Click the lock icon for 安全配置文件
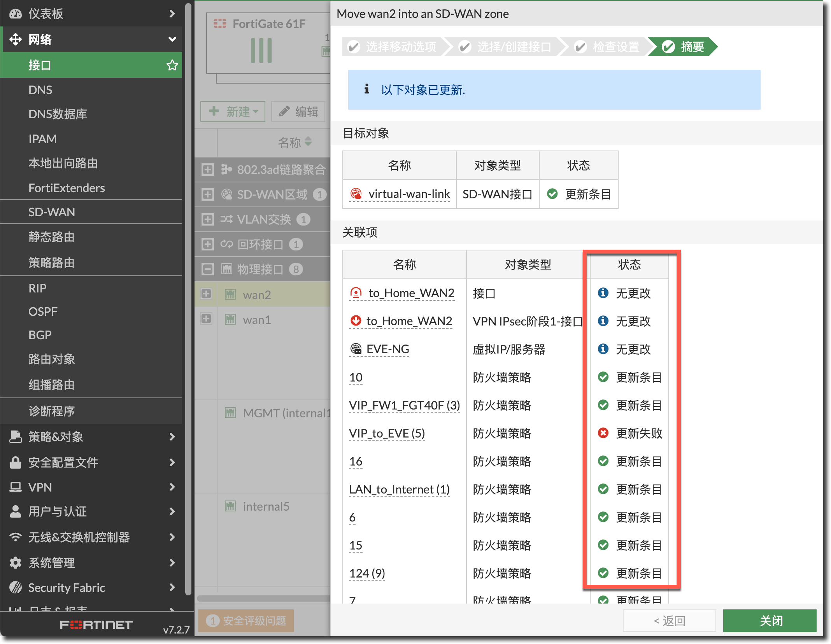This screenshot has height=644, width=831. click(15, 462)
